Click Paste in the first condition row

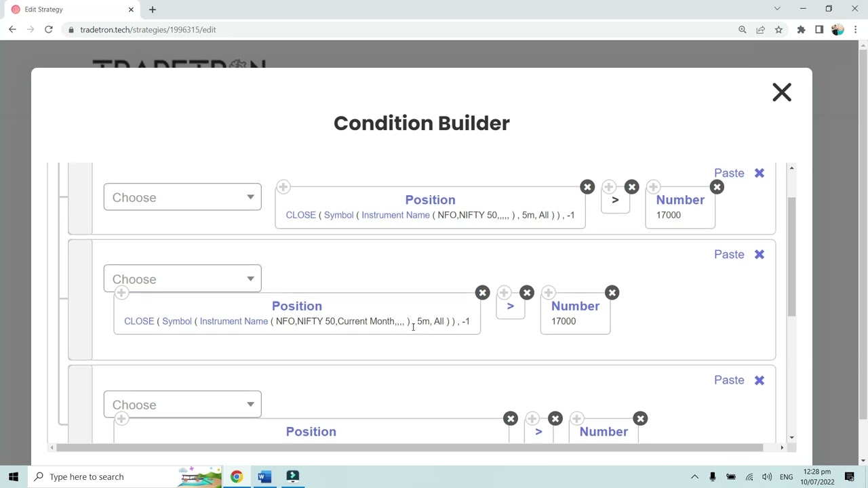(x=729, y=173)
